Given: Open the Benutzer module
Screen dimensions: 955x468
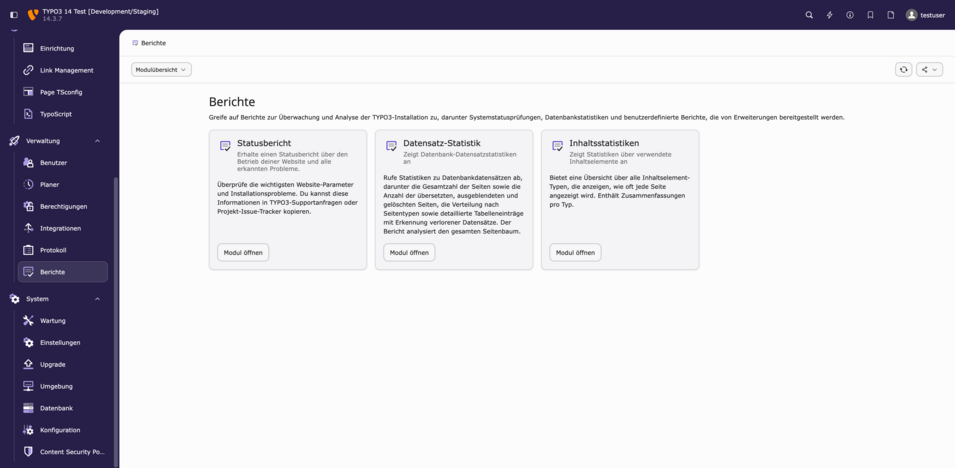Looking at the screenshot, I should point(63,163).
